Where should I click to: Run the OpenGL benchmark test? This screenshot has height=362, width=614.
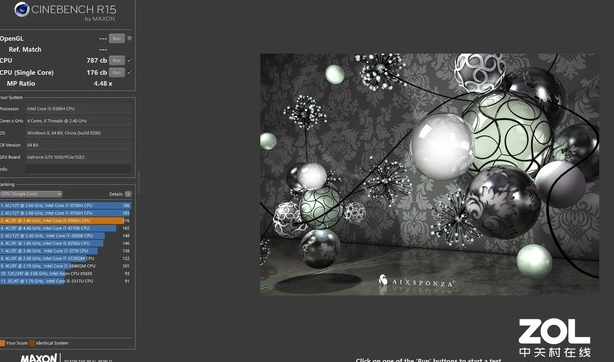coord(117,38)
